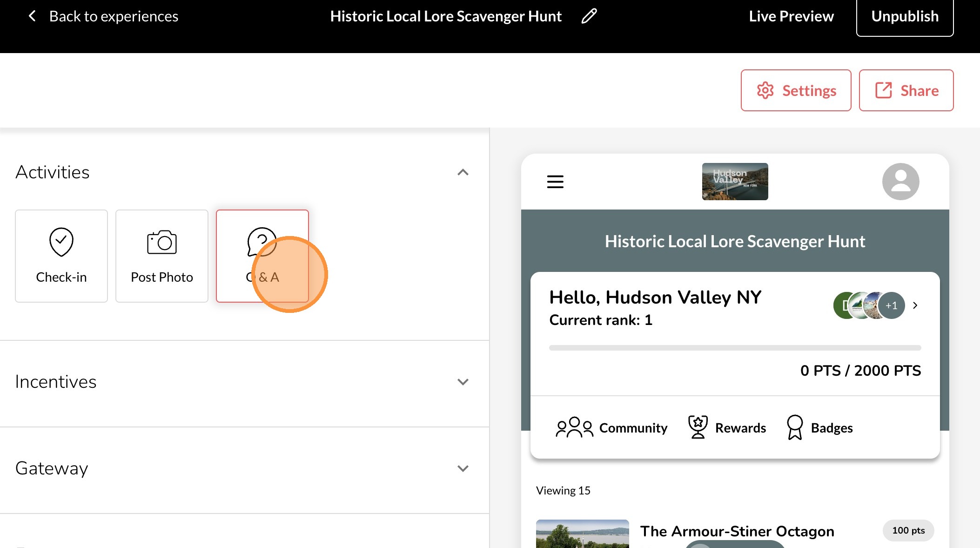Click the Hudson Valley logo image
Viewport: 980px width, 548px height.
(x=735, y=182)
